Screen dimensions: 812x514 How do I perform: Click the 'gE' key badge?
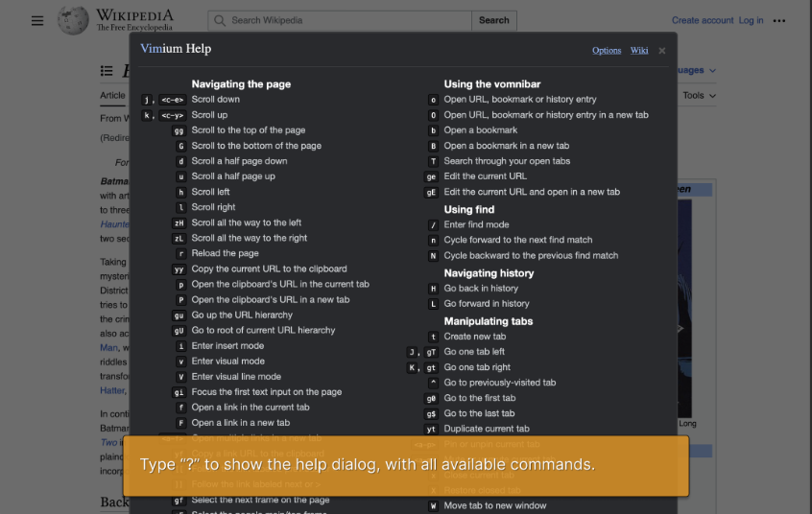click(x=431, y=193)
